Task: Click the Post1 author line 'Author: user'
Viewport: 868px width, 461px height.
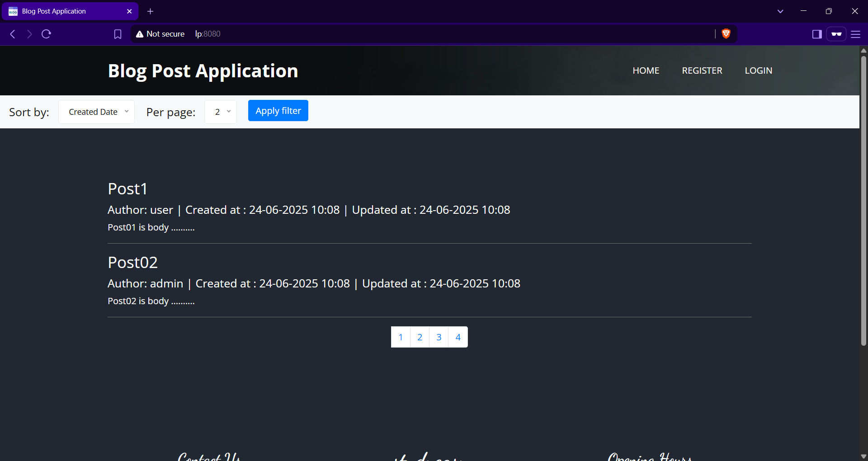Action: 140,210
